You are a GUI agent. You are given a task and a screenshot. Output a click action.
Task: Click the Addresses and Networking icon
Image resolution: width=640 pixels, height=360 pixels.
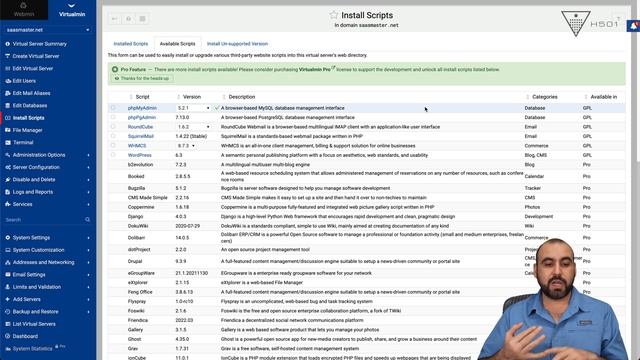pos(7,262)
